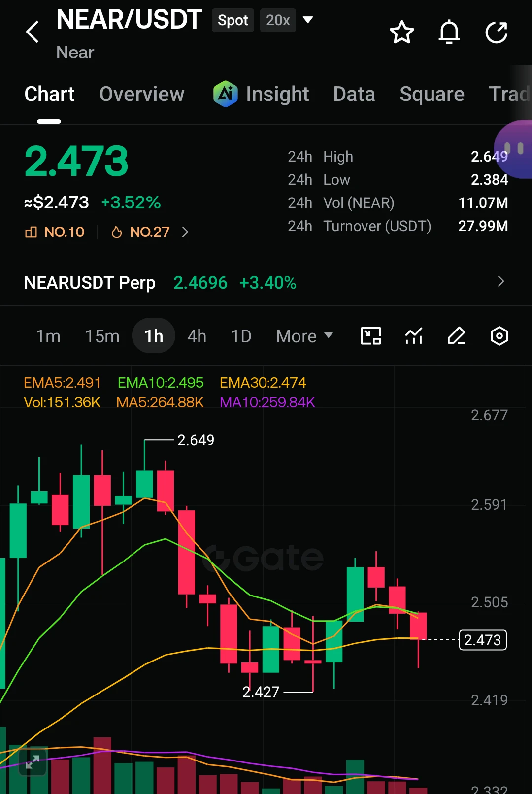The width and height of the screenshot is (532, 794).
Task: Open the partially visible Trade tab
Action: (x=509, y=94)
